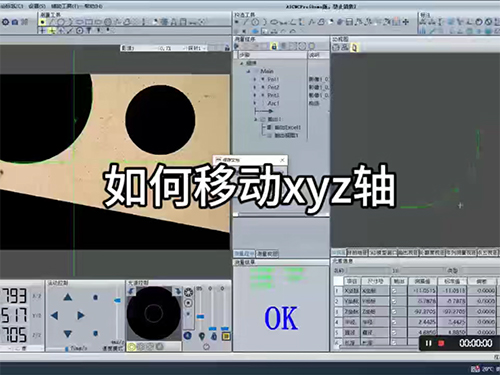Lower Z axis with lower Z button
Image resolution: width=500 pixels, height=375 pixels.
(96, 333)
